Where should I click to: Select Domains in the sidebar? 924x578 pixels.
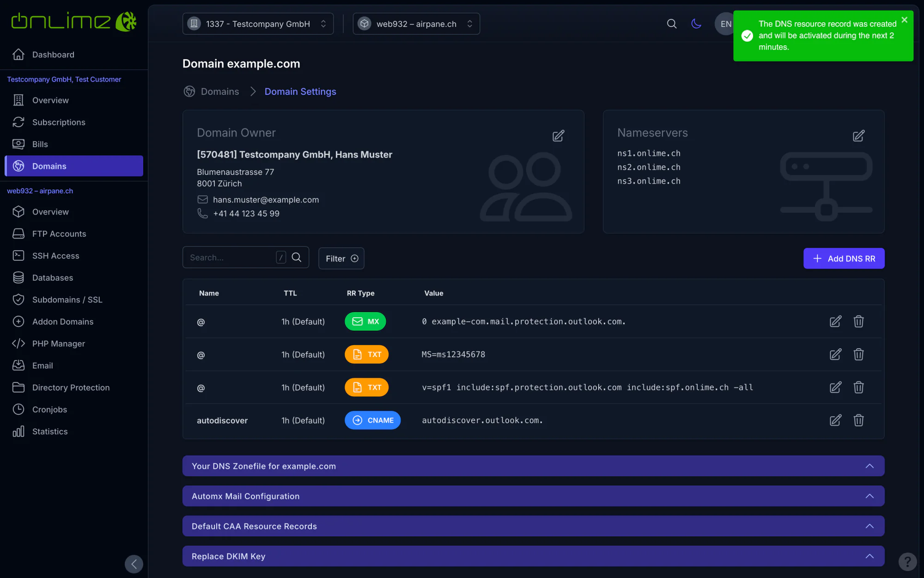click(74, 166)
